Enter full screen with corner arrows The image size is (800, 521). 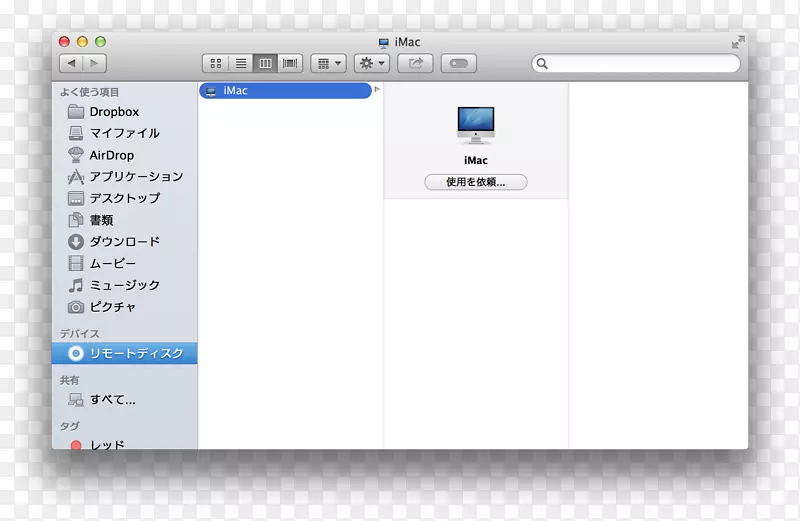(738, 42)
